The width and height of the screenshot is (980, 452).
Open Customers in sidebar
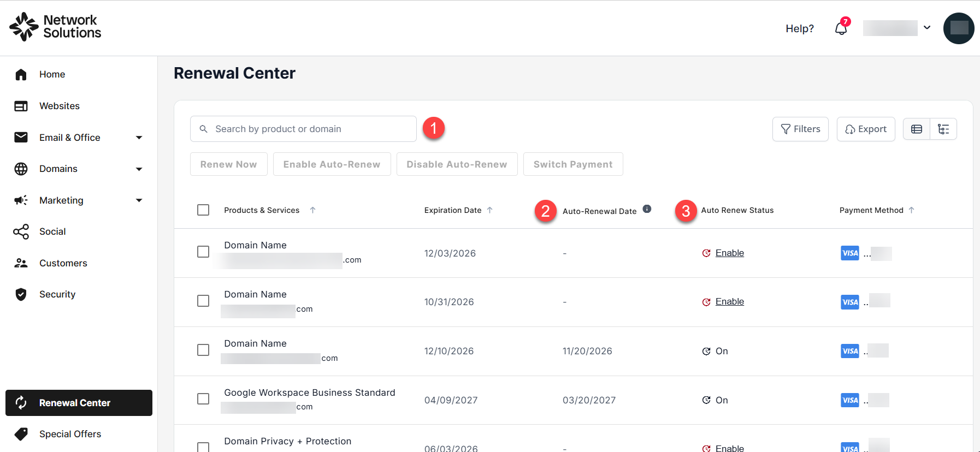(x=63, y=263)
